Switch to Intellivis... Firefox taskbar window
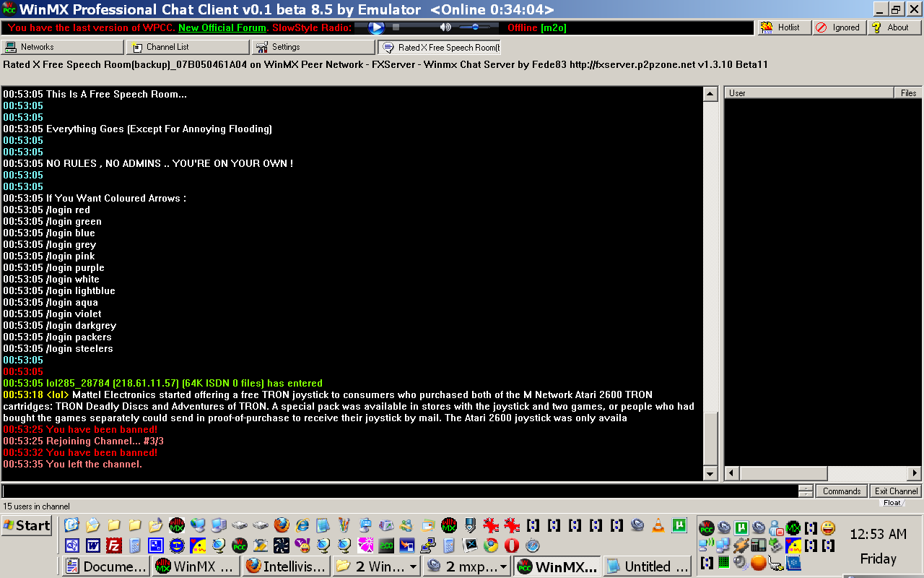Image resolution: width=924 pixels, height=578 pixels. click(287, 566)
